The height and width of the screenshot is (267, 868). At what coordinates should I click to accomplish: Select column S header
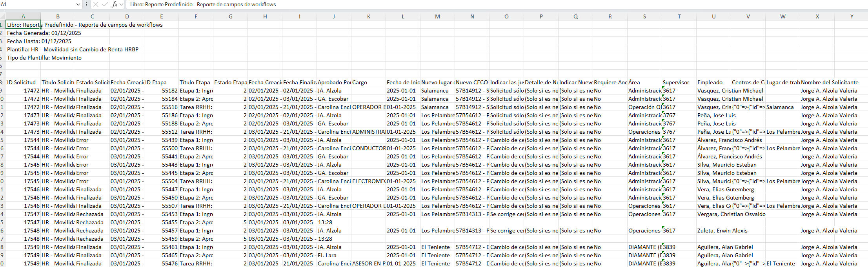644,16
